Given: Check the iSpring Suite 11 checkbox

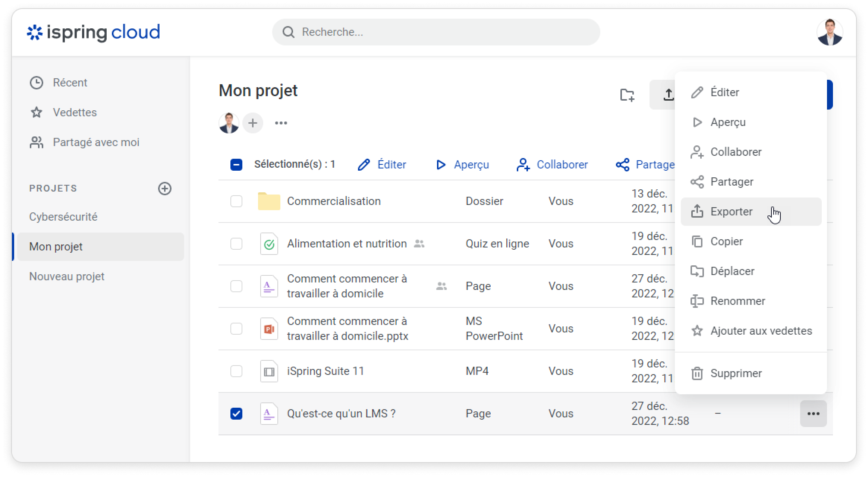Looking at the screenshot, I should tap(236, 371).
